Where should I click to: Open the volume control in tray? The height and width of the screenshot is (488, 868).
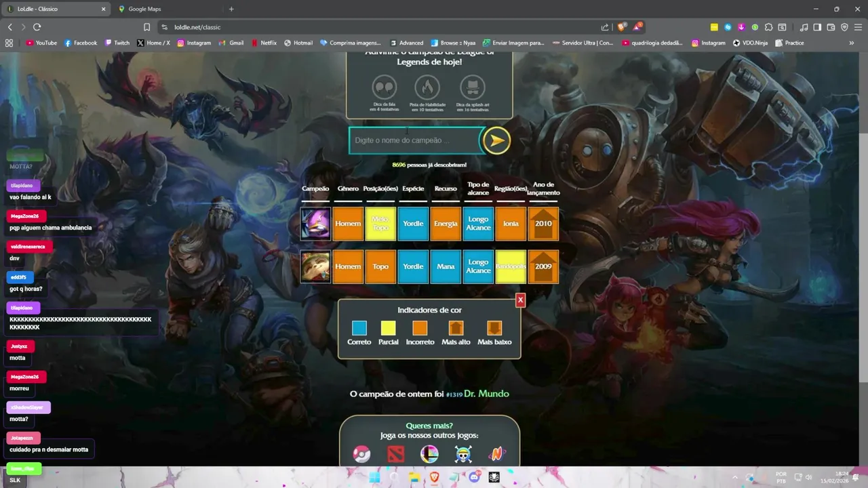tap(808, 477)
